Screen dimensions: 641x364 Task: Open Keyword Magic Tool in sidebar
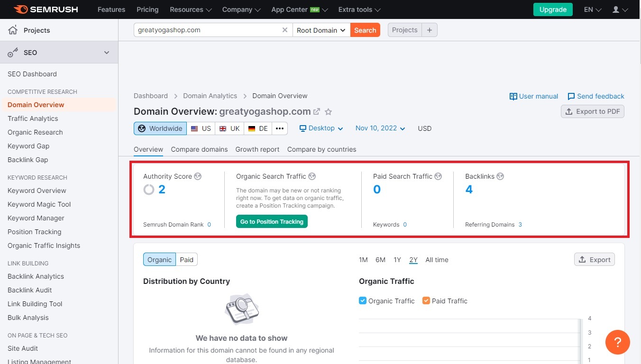click(x=39, y=204)
